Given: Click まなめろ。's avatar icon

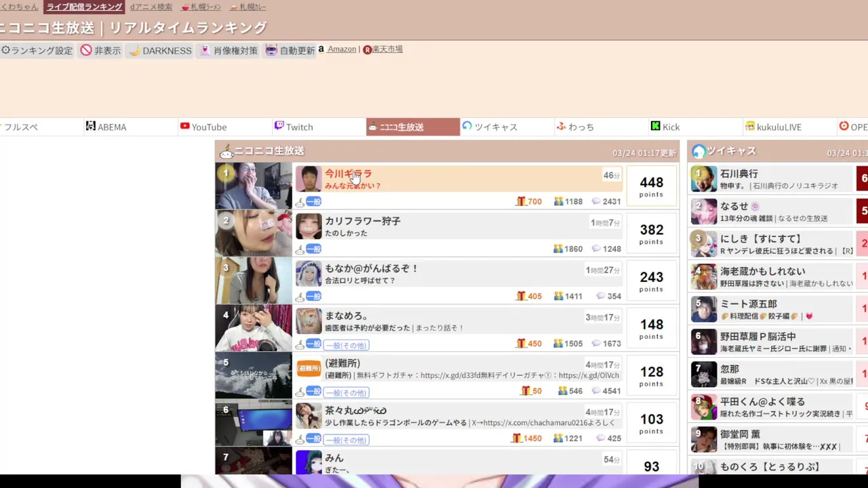Looking at the screenshot, I should click(x=309, y=322).
